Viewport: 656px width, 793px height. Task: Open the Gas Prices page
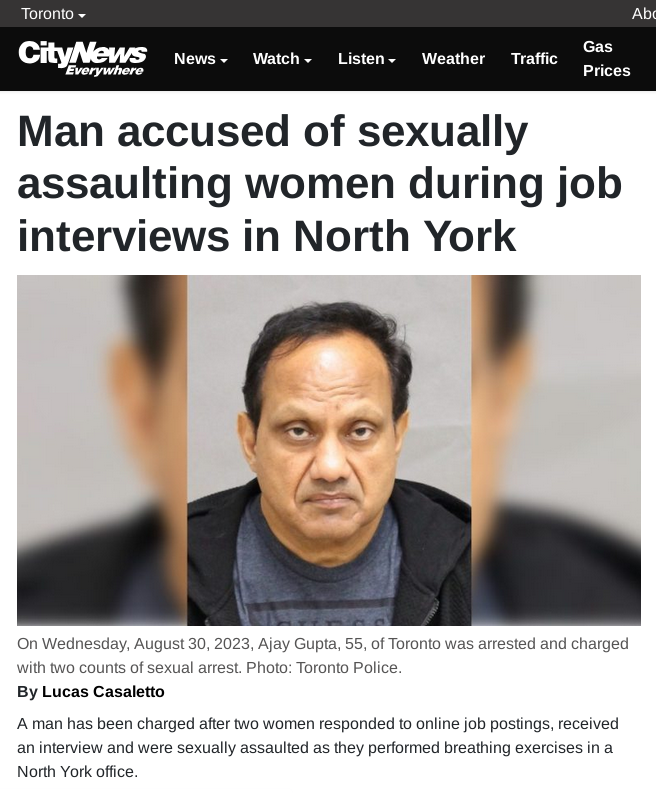point(606,59)
